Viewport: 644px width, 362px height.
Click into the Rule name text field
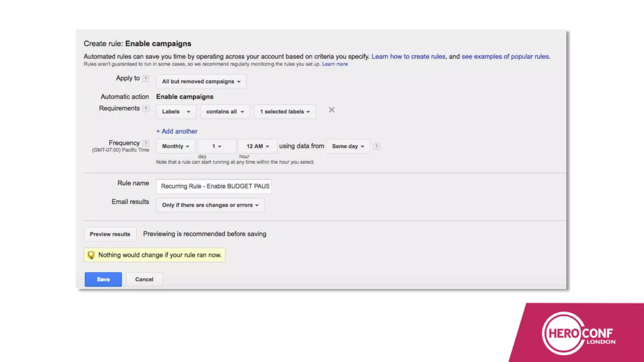(x=214, y=186)
